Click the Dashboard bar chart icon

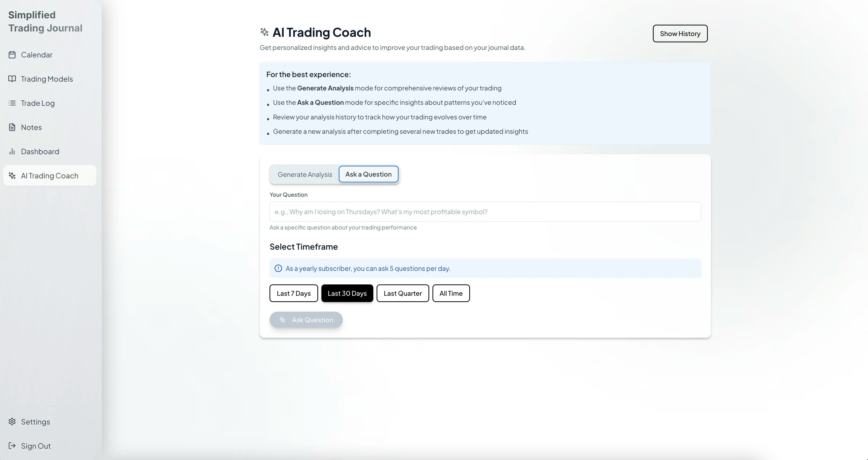(12, 151)
